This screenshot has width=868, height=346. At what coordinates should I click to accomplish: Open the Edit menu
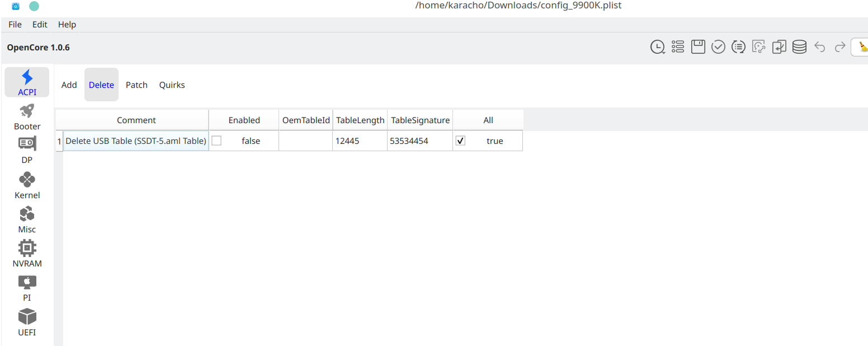click(x=40, y=25)
